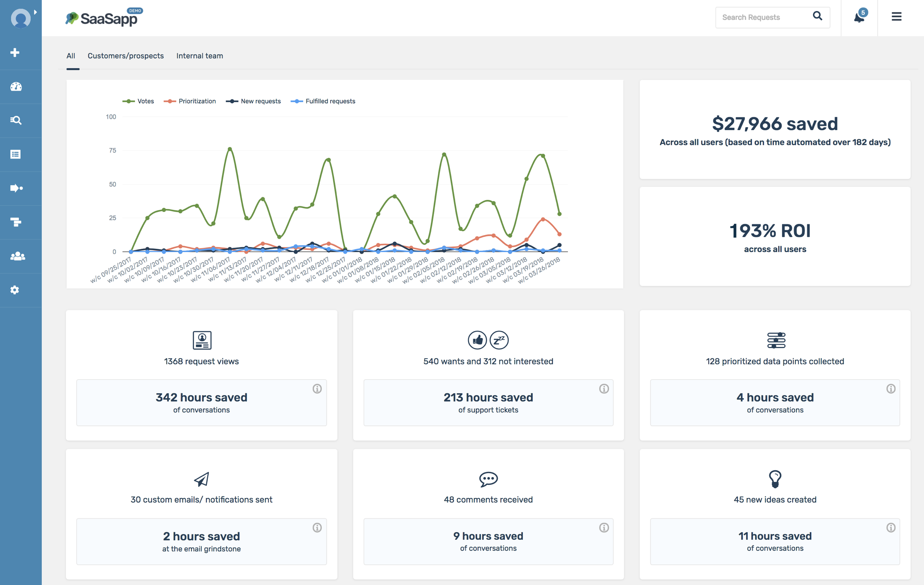Toggle New requests legend color marker
The height and width of the screenshot is (585, 924).
tap(232, 101)
